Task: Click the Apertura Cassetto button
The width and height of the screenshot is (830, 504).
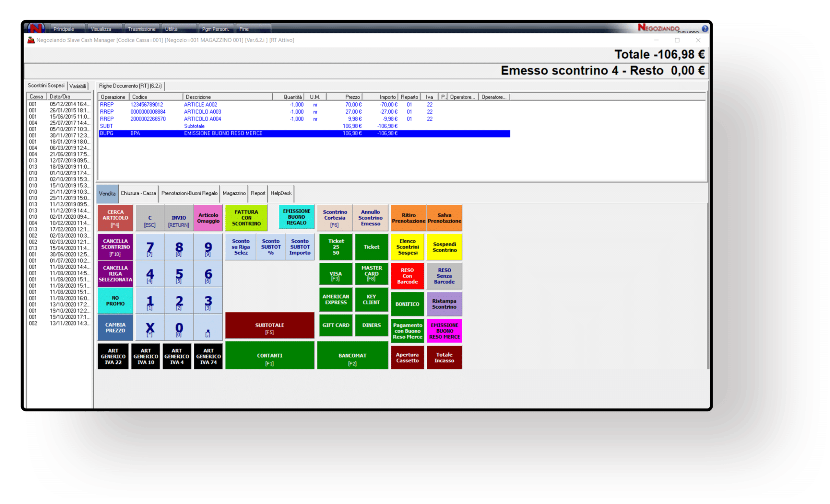Action: (x=408, y=358)
